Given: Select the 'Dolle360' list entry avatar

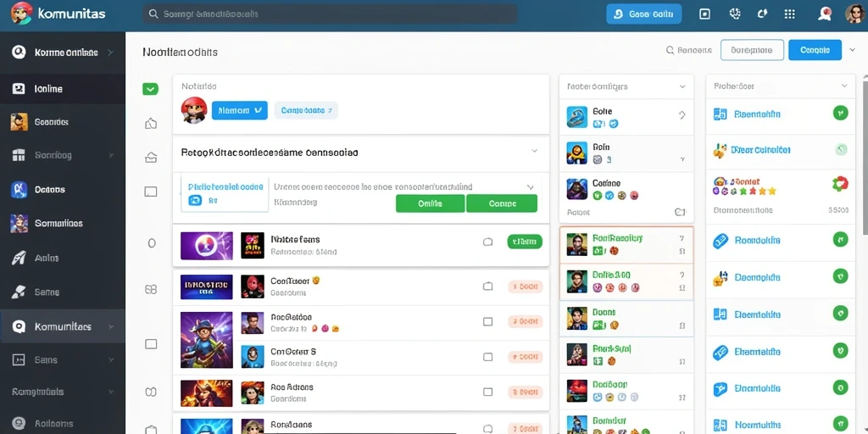Looking at the screenshot, I should (576, 281).
